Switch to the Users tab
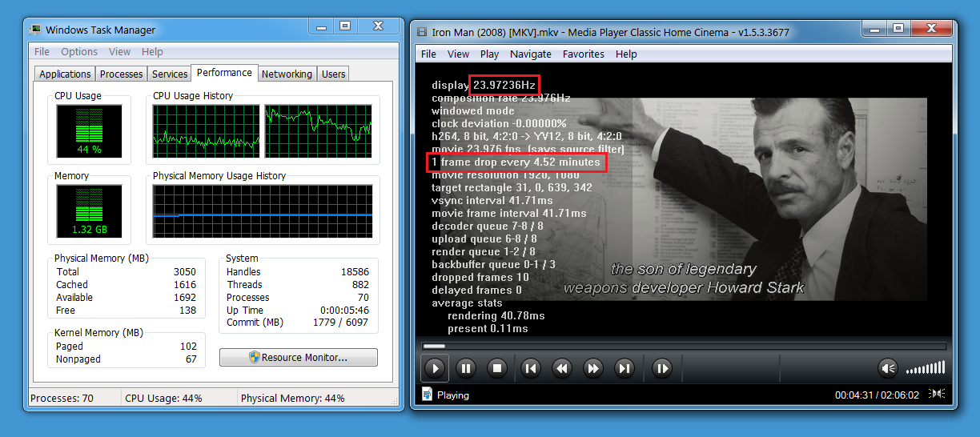 [x=333, y=74]
